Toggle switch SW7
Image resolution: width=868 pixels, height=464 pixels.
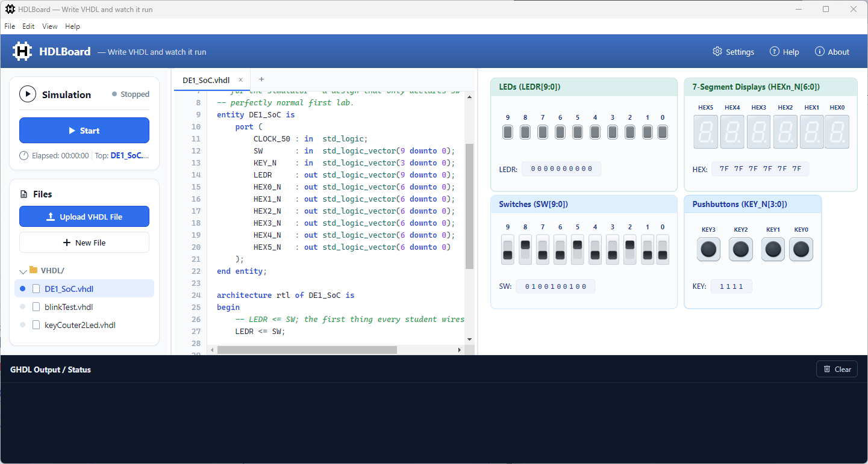[543, 250]
